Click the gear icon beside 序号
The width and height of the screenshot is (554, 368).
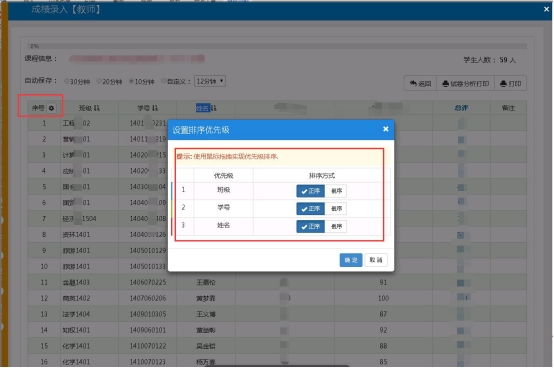[51, 108]
